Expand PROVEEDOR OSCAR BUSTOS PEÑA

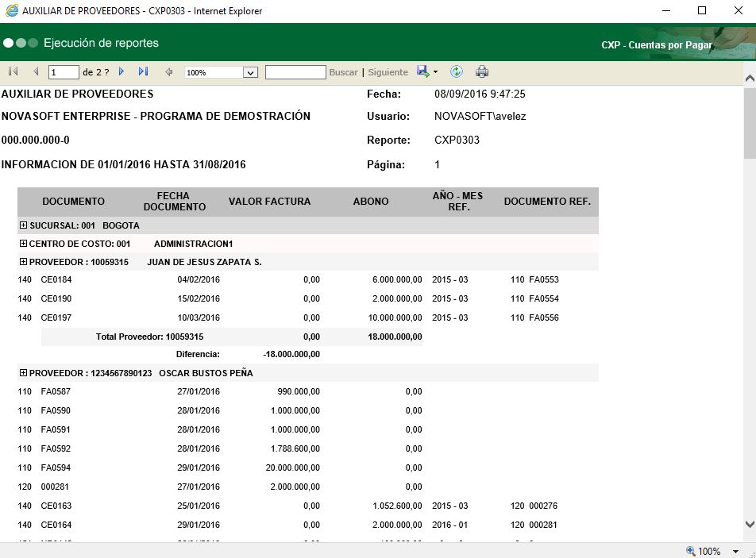click(21, 372)
